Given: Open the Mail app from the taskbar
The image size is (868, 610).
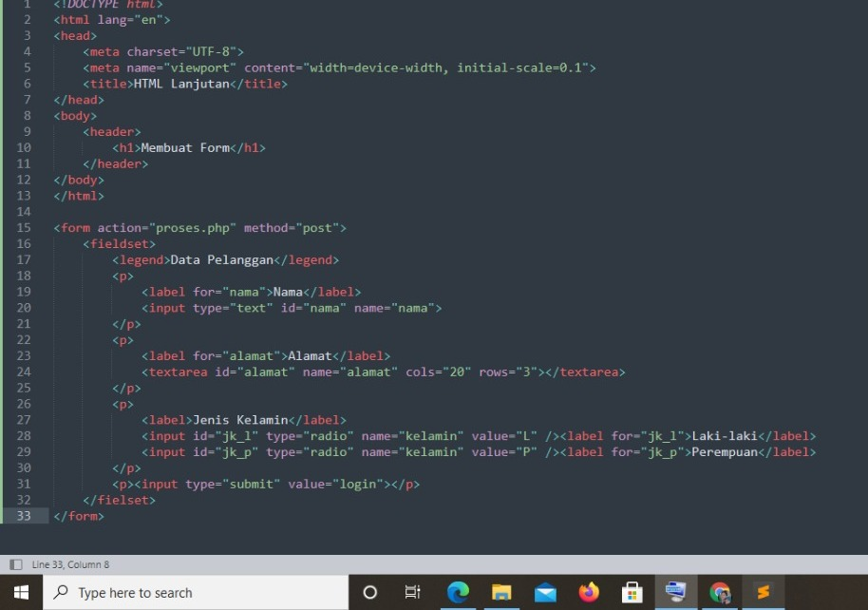Looking at the screenshot, I should pos(545,593).
